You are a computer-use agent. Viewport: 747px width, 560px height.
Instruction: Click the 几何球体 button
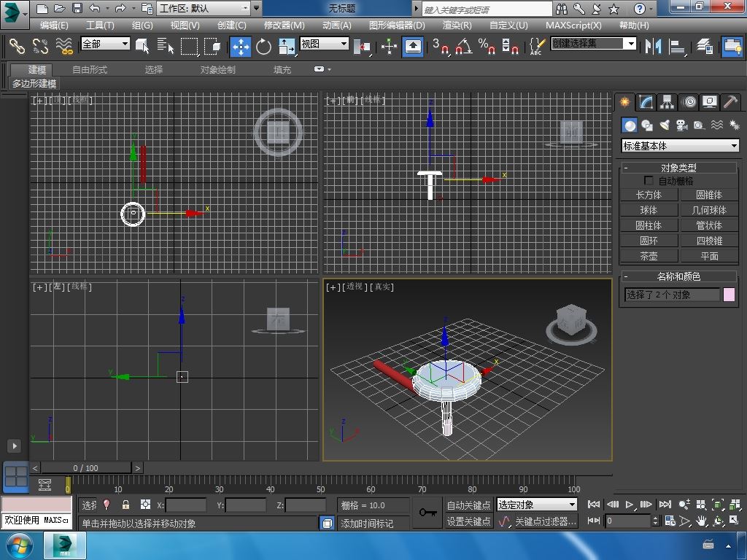[x=709, y=210]
